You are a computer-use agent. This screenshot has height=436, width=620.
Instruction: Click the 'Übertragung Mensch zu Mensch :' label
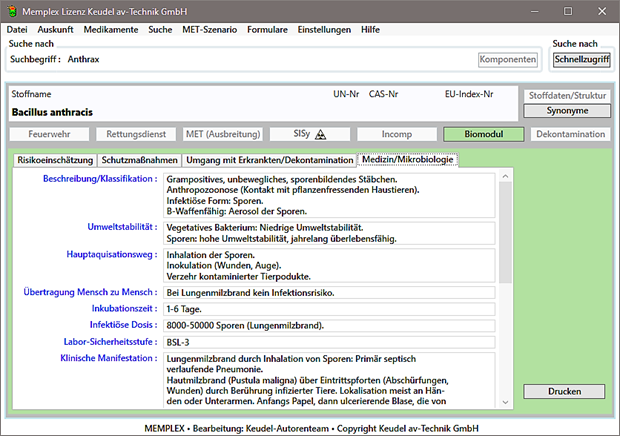pos(90,292)
